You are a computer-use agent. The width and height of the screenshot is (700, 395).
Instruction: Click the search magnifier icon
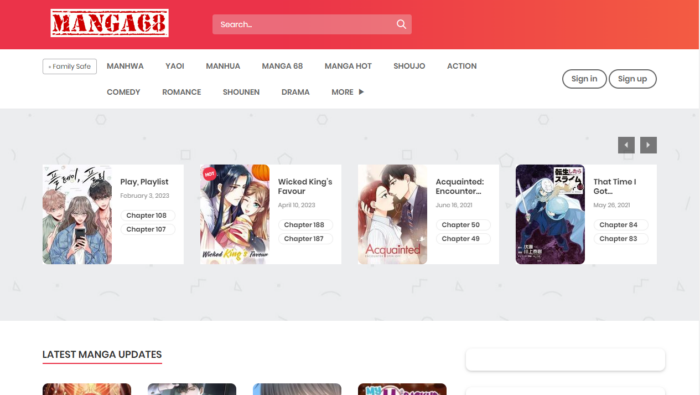(401, 24)
